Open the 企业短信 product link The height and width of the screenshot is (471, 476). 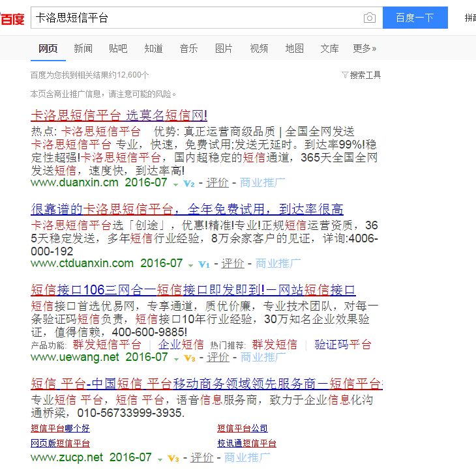click(181, 345)
